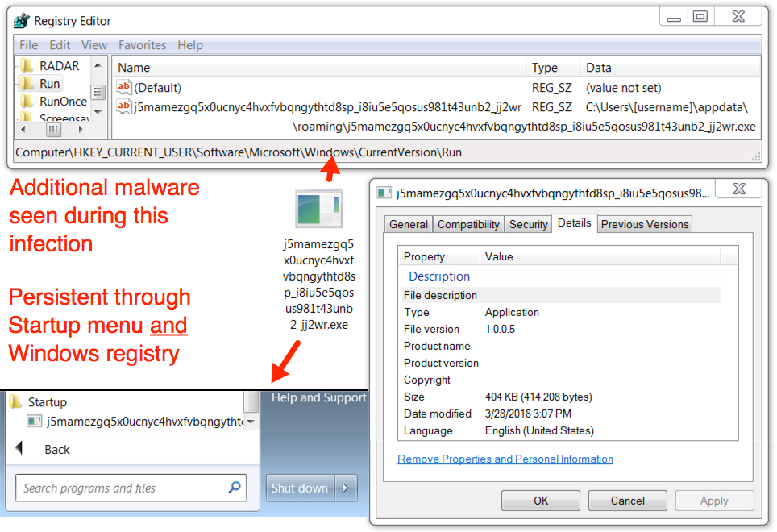Open the Favorites menu in Registry Editor
The height and width of the screenshot is (532, 777).
pyautogui.click(x=142, y=45)
